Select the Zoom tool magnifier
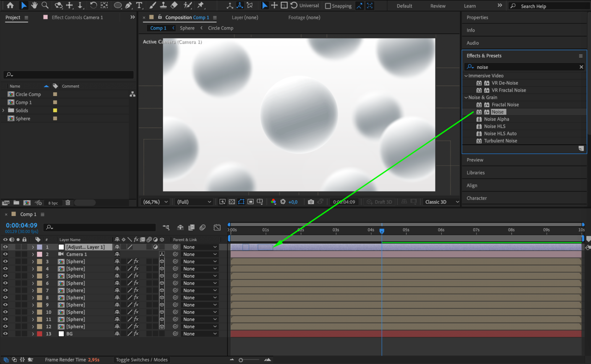 click(x=45, y=5)
